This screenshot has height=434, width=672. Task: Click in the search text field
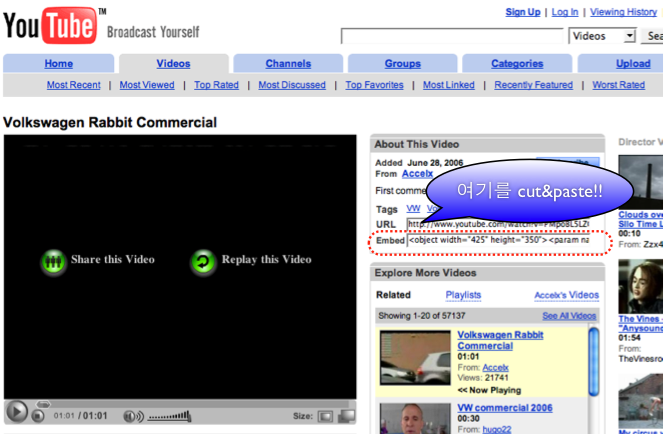coord(452,36)
